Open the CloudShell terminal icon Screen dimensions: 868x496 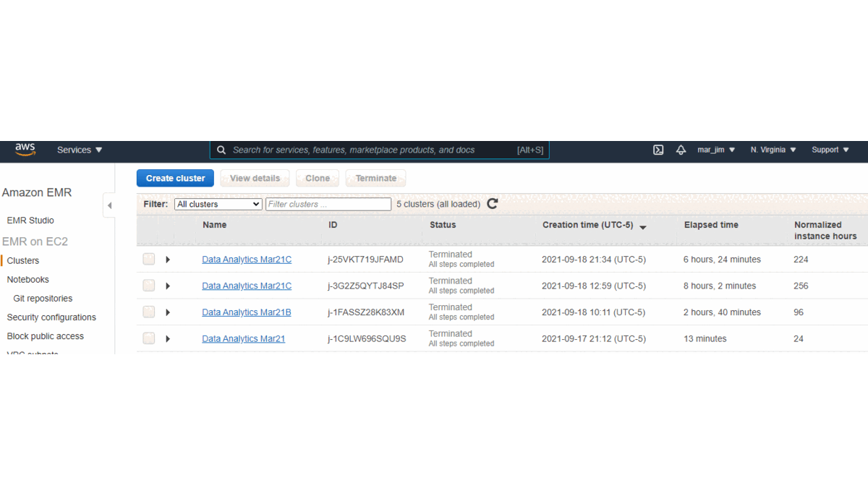(x=658, y=150)
